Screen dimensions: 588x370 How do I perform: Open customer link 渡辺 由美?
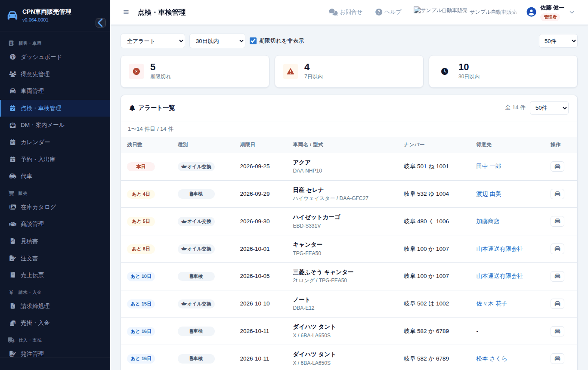[x=489, y=194]
